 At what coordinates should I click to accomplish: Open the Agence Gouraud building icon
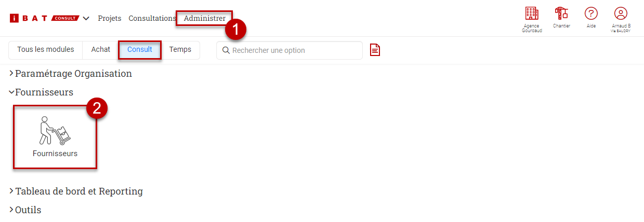531,13
